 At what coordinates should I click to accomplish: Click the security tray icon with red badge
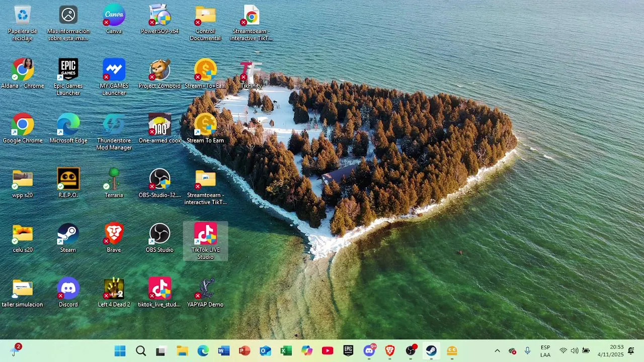[x=512, y=351]
